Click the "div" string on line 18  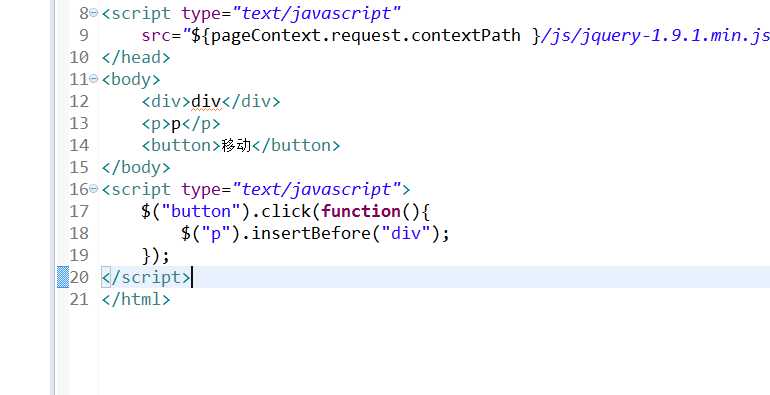pyautogui.click(x=406, y=233)
